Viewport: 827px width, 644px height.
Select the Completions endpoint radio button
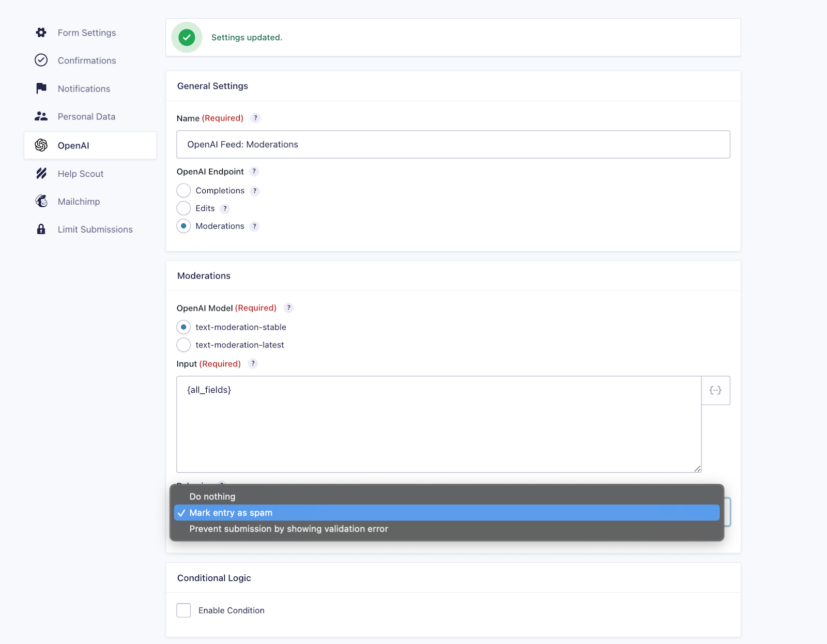click(x=183, y=191)
